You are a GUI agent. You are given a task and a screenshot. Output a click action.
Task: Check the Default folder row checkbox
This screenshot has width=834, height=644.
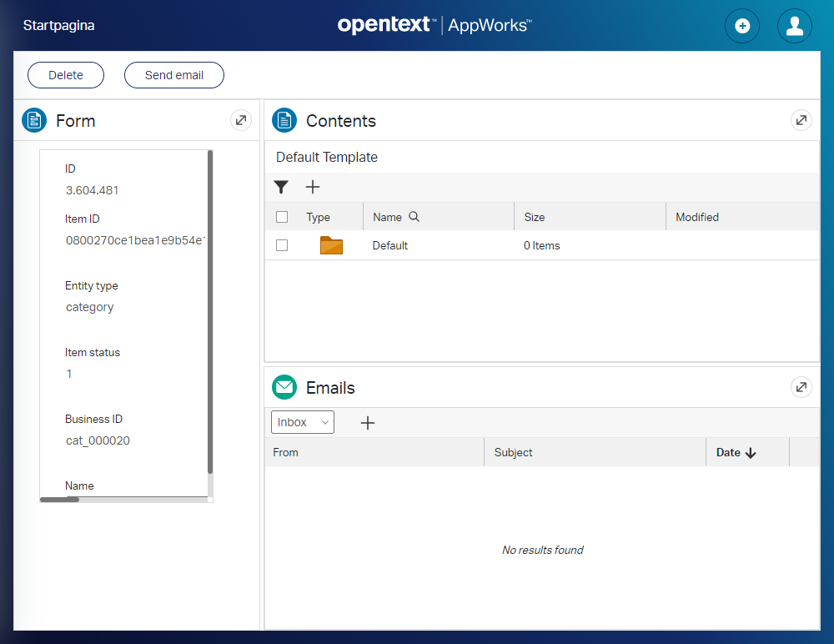coord(282,245)
